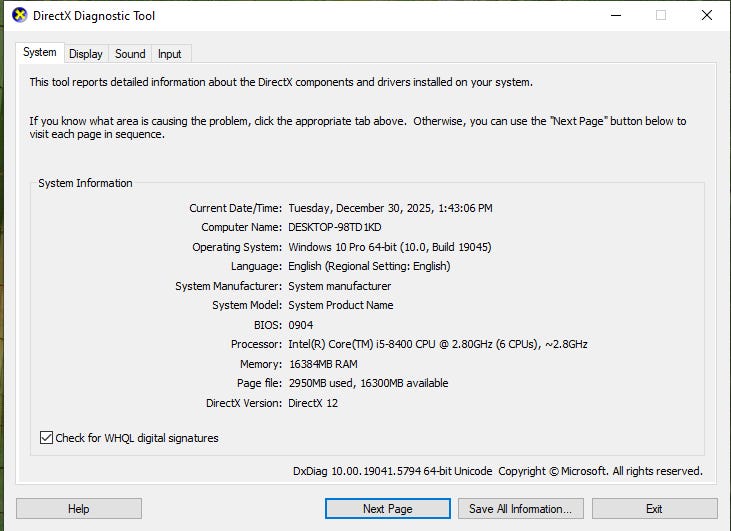
Task: Click the Memory label
Action: (x=261, y=364)
